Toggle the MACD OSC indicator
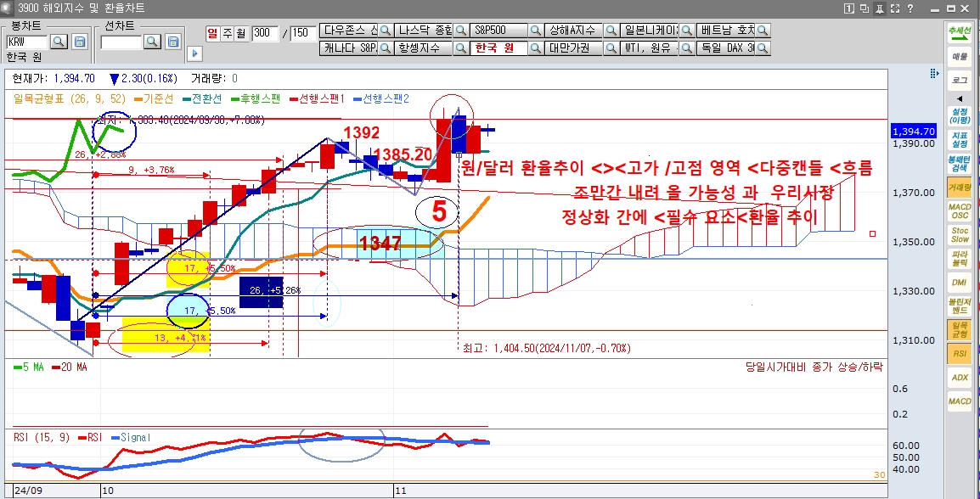Viewport: 980px width, 499px height. tap(960, 210)
